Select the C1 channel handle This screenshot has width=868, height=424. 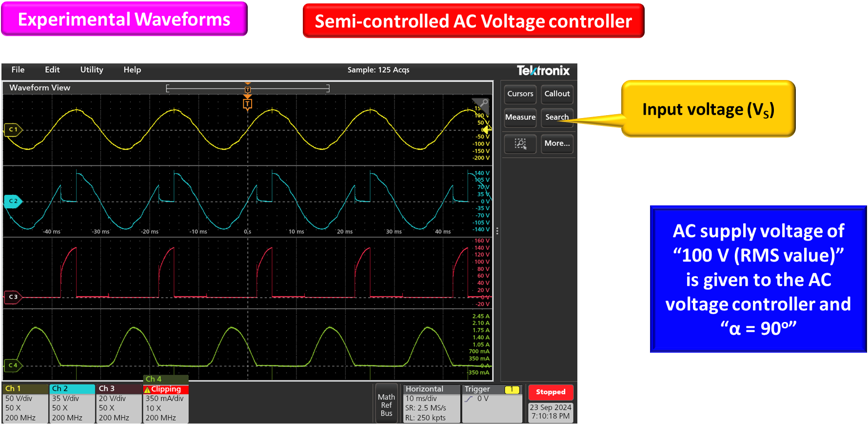[x=13, y=130]
